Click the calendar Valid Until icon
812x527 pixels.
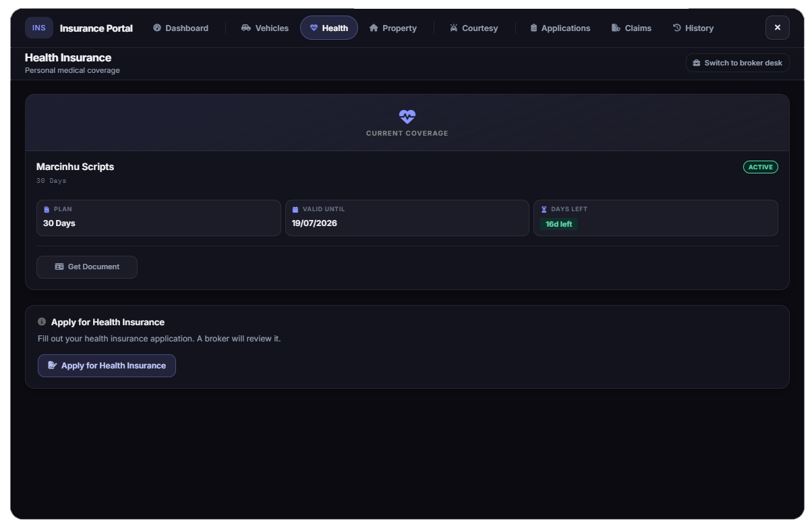click(295, 209)
